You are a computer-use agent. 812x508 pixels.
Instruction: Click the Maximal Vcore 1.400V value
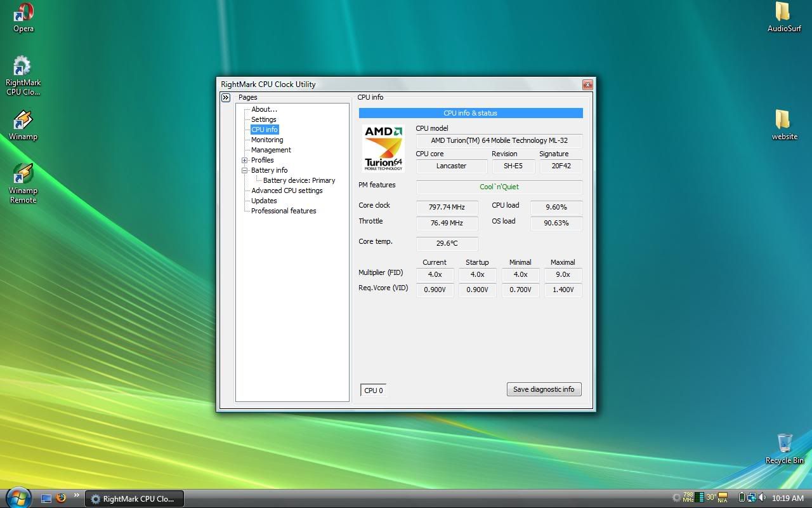563,290
